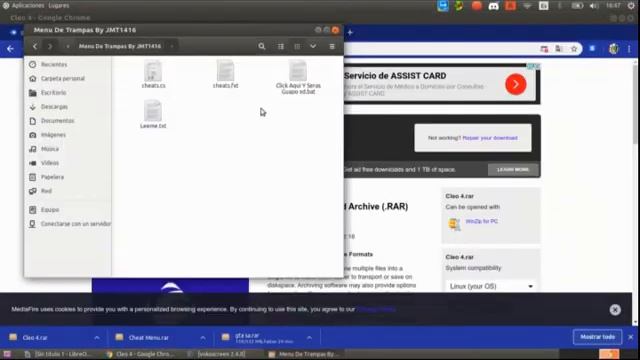This screenshot has width=640, height=360.
Task: Click the system power icon in top panel
Action: click(631, 6)
